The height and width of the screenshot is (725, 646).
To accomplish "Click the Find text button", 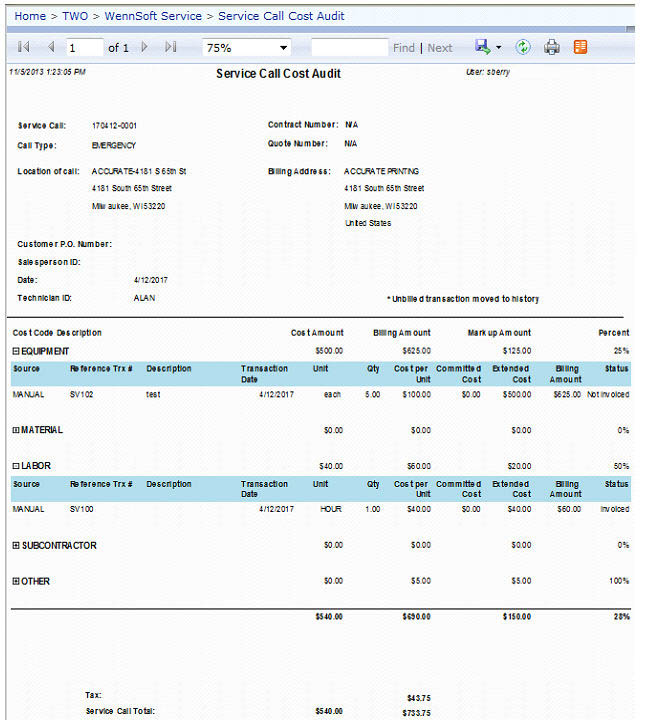I will pos(403,48).
